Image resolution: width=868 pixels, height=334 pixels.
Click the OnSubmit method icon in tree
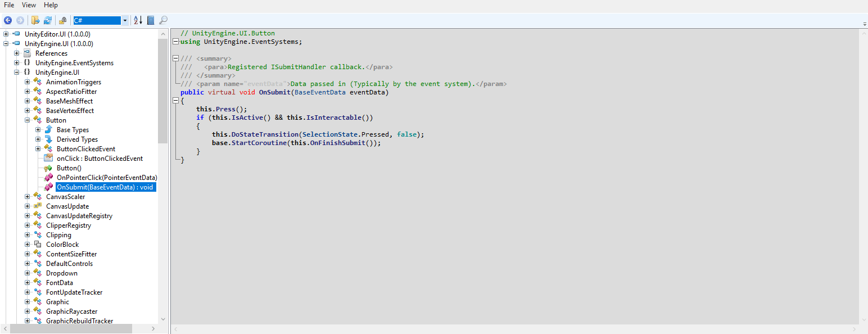[x=48, y=187]
